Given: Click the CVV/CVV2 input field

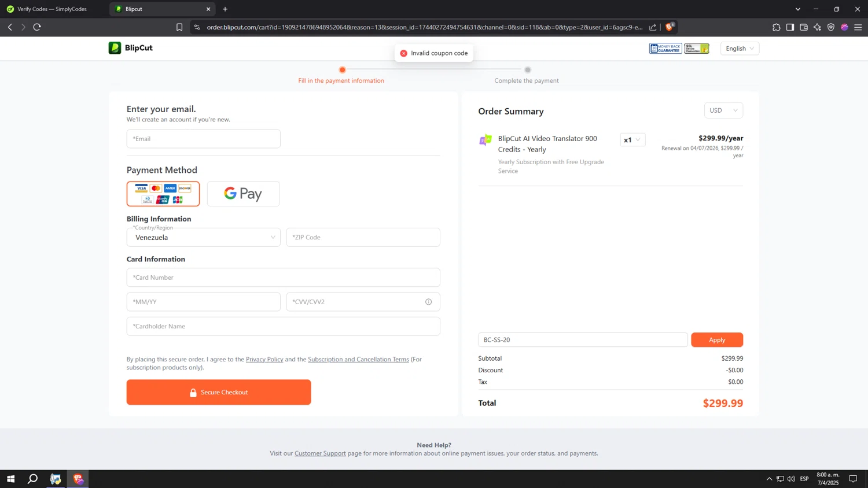Looking at the screenshot, I should pos(363,302).
